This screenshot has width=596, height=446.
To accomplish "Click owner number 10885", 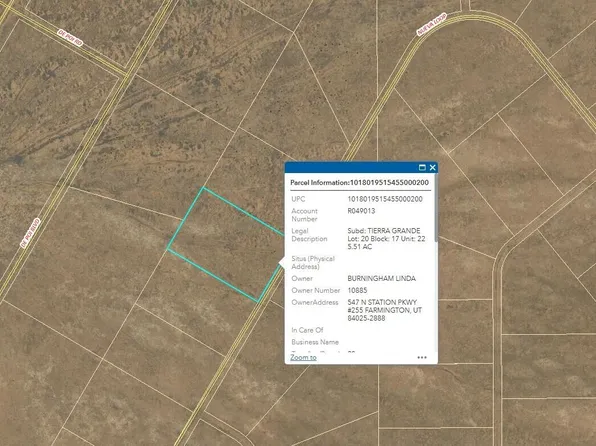I will [x=357, y=290].
